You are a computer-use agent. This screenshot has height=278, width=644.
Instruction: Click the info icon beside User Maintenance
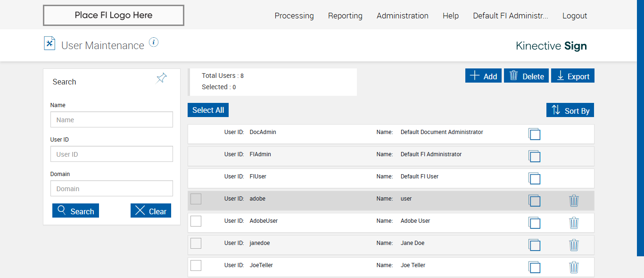(154, 42)
